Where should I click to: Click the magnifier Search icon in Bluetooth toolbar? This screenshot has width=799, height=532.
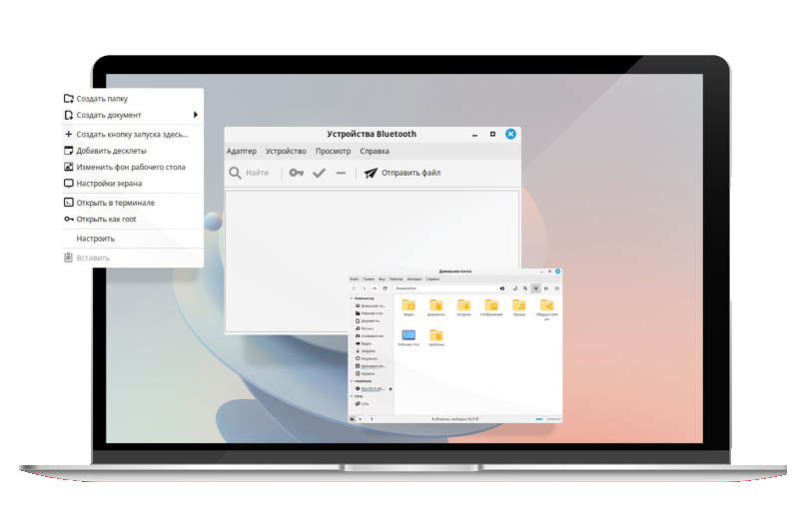pos(235,173)
